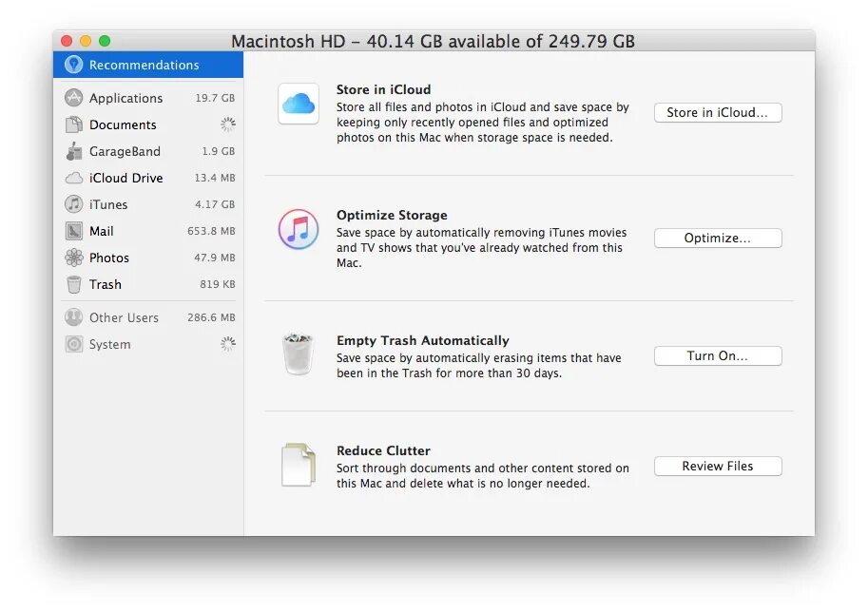Click the Other Users person icon
The image size is (868, 612).
[73, 317]
